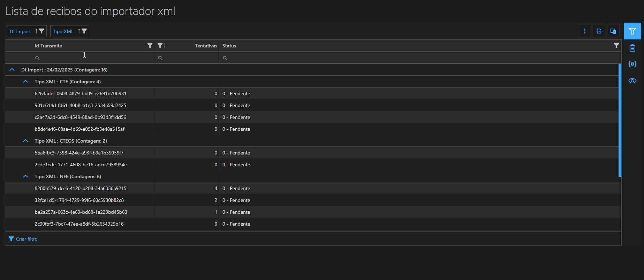The width and height of the screenshot is (644, 280).
Task: Collapse the Dt Import 24/02/2025 group
Action: tap(12, 70)
